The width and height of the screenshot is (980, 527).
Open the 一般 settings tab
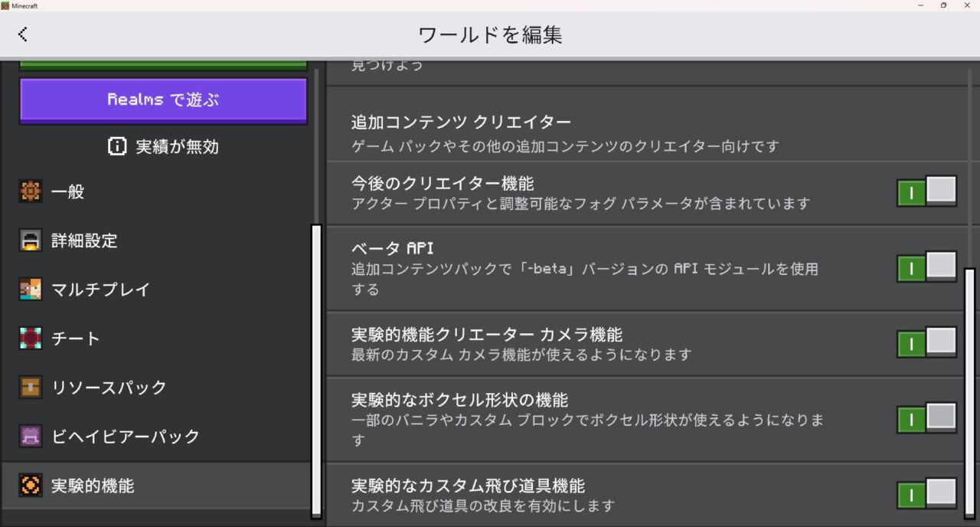click(156, 191)
